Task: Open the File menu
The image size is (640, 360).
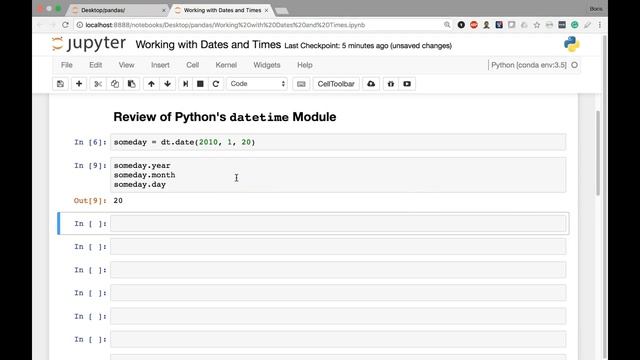Action: point(67,65)
